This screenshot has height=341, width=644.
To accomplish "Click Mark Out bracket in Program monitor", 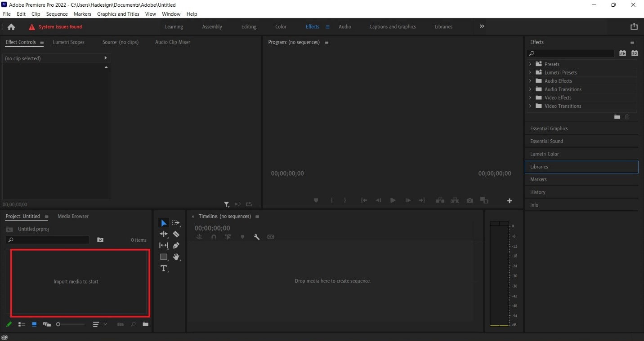I will point(345,200).
